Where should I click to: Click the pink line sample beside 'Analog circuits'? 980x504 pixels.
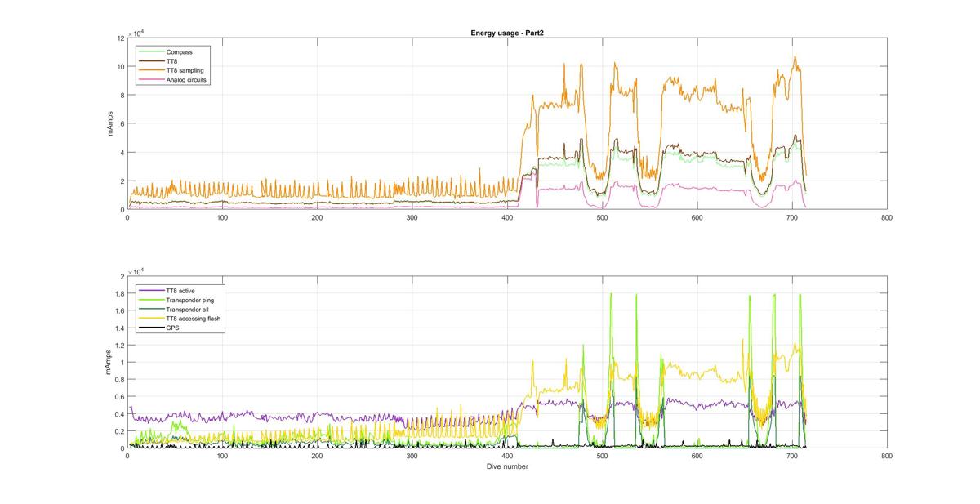[150, 80]
